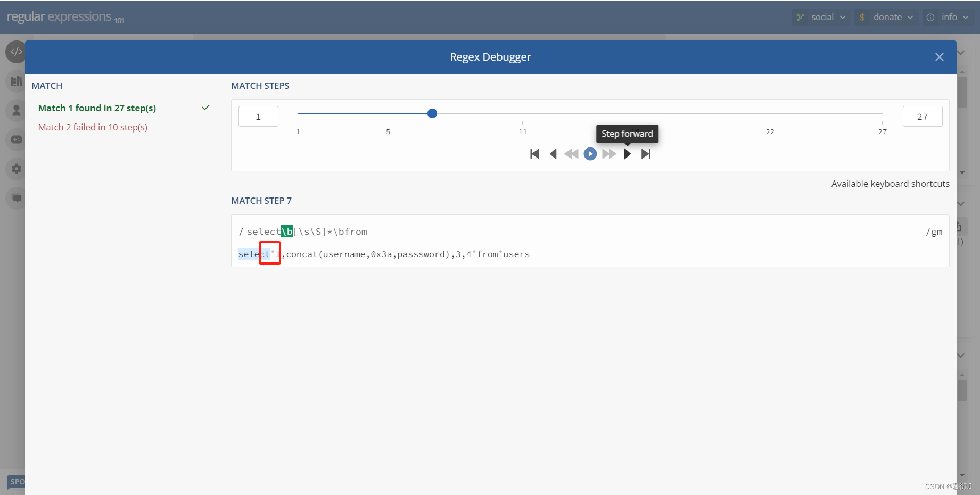Click the regex pattern select\b[\s\S]*\bfrom

click(x=307, y=232)
